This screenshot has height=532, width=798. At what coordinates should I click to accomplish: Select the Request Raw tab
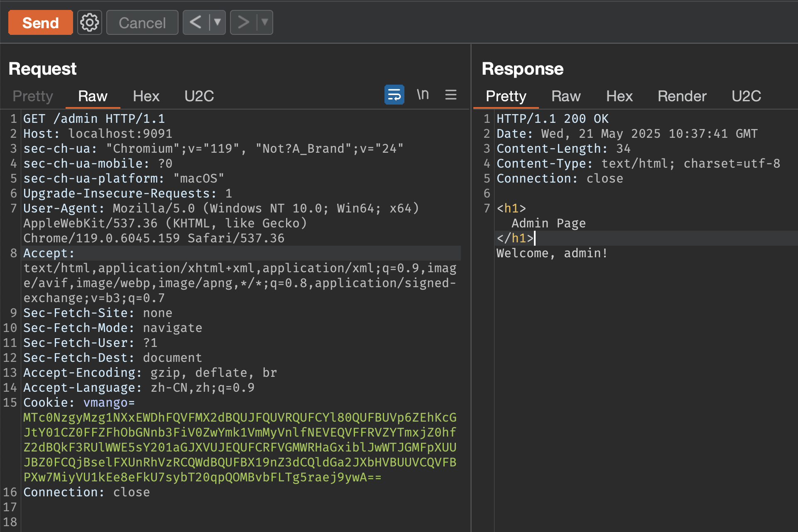(93, 96)
